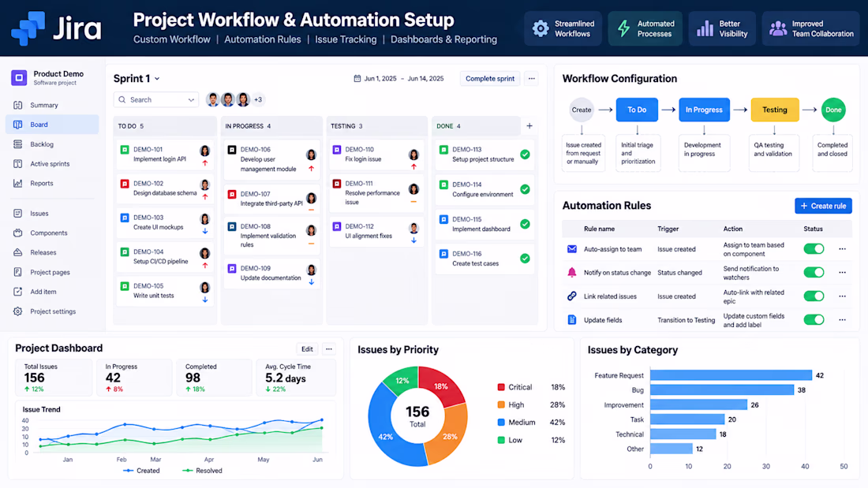Screen dimensions: 868x488
Task: Disable the Notify on status change rule
Action: tap(814, 272)
